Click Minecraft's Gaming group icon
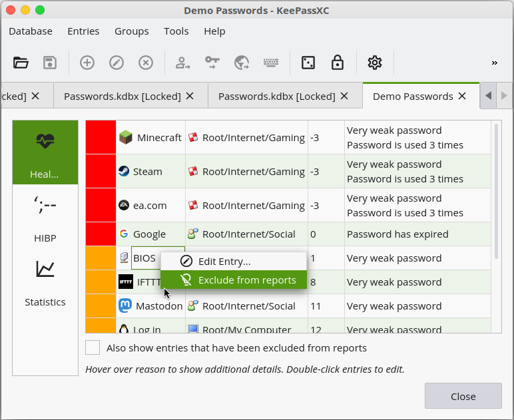The image size is (514, 420). tap(193, 137)
